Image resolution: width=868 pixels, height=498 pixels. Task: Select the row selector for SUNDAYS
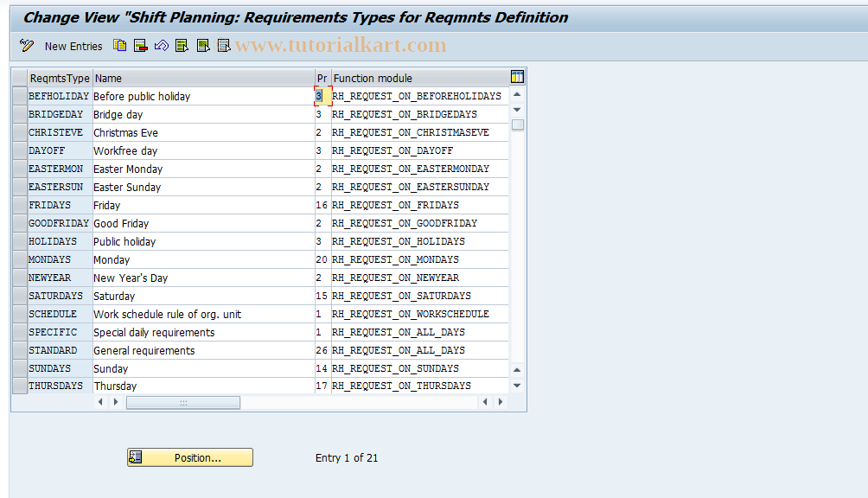pos(20,368)
